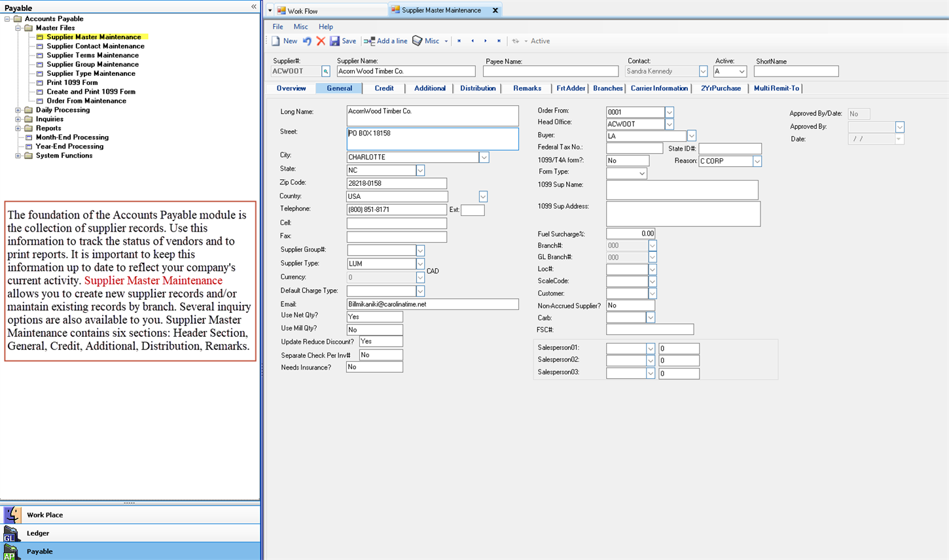Click the Payable module icon at bottom
Image resolution: width=949 pixels, height=560 pixels.
click(x=12, y=551)
